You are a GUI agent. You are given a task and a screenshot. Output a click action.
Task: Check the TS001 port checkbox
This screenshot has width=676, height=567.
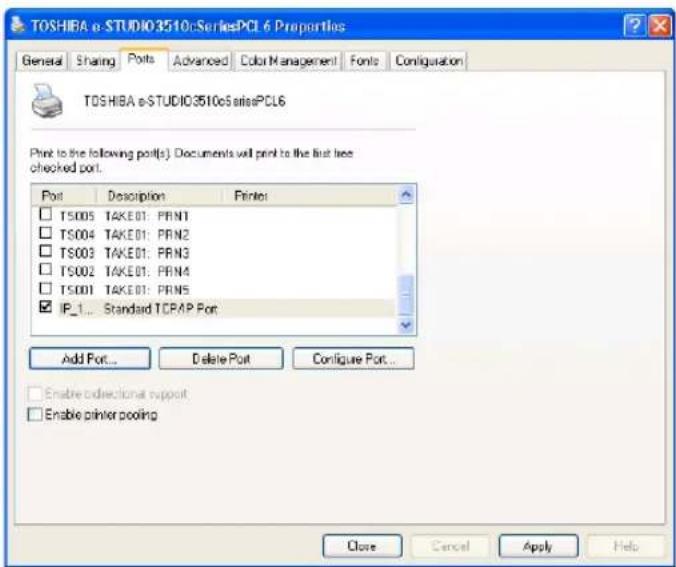pyautogui.click(x=46, y=288)
